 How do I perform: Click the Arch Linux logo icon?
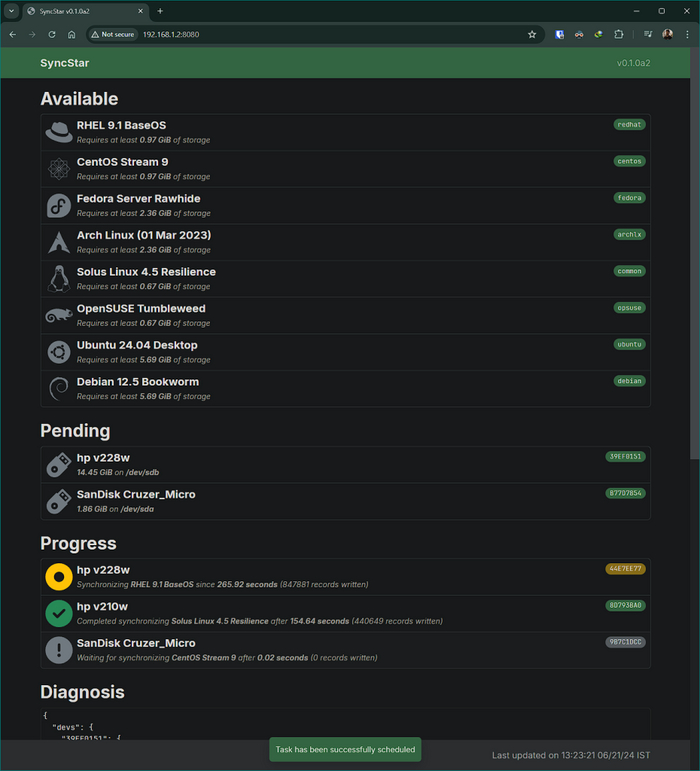tap(59, 242)
